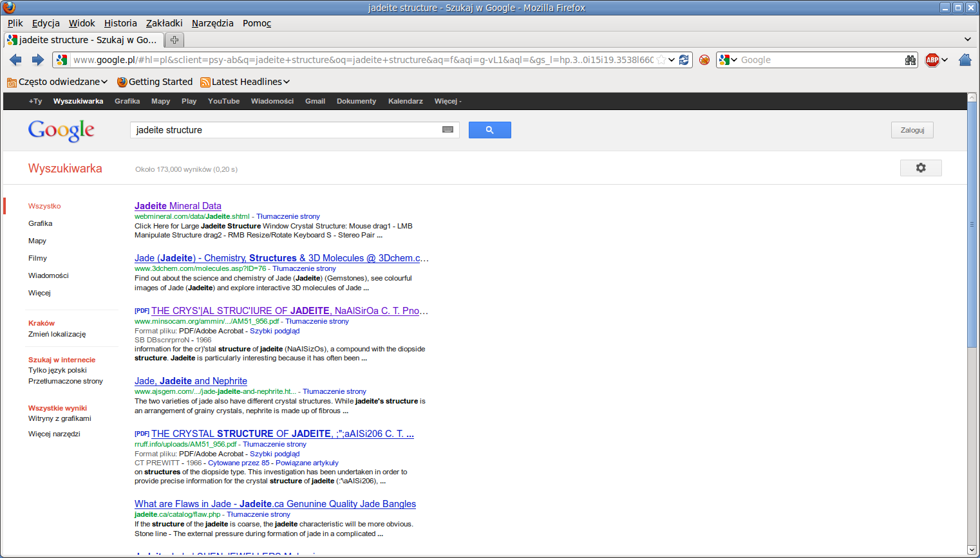Open Pomoc menu
The width and height of the screenshot is (980, 558).
point(257,23)
